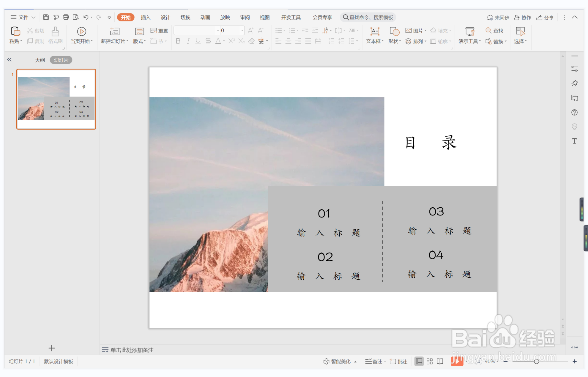588x377 pixels.
Task: Open the Insert ribbon tab
Action: [145, 17]
